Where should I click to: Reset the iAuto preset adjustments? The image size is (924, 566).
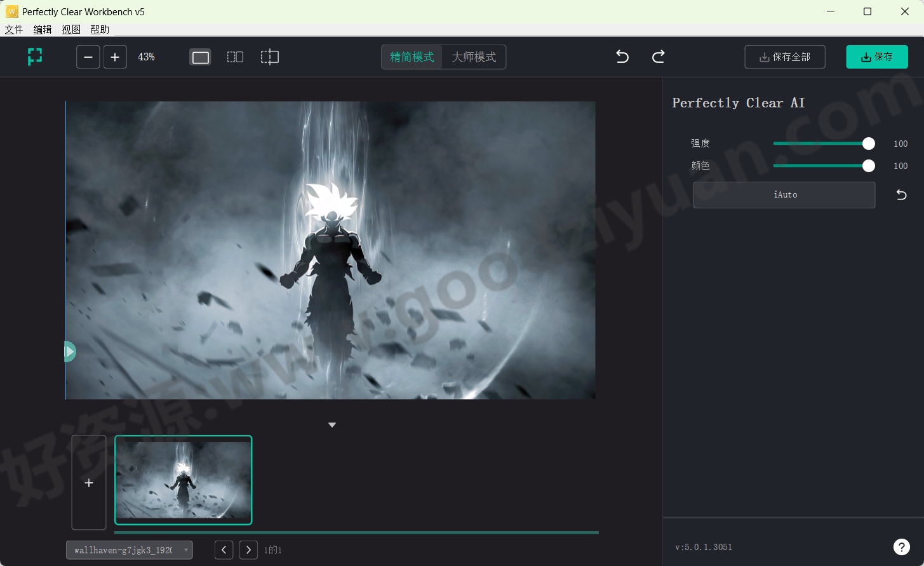click(x=901, y=195)
